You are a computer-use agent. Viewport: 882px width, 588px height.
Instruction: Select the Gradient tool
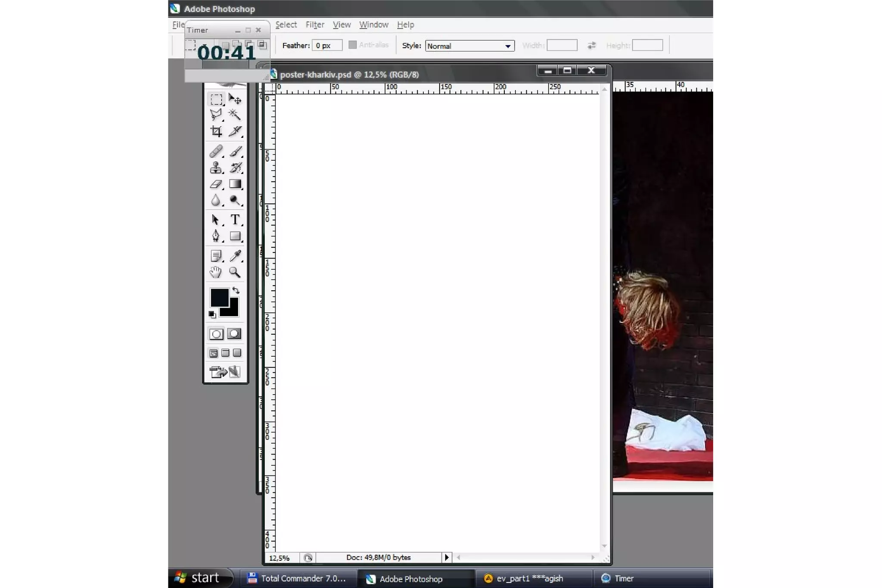coord(235,184)
